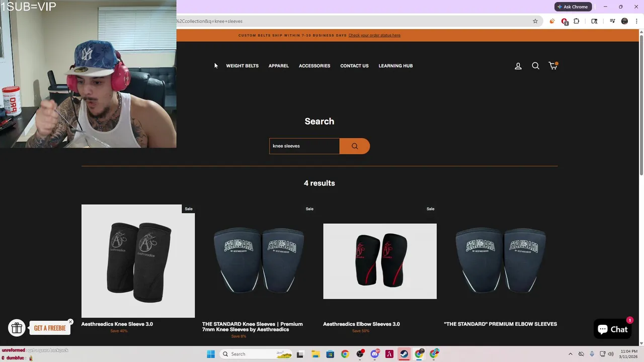Click Sale badge on Knee Sleeve 3.0
Viewport: 644px width, 362px height.
click(x=189, y=209)
